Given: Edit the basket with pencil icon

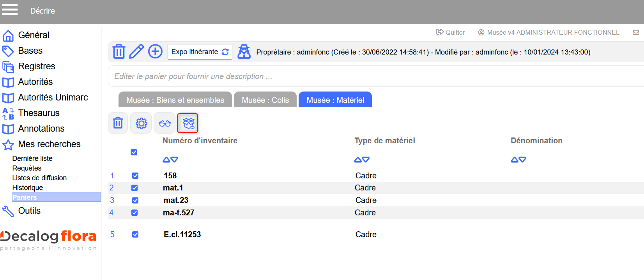Looking at the screenshot, I should click(x=136, y=51).
